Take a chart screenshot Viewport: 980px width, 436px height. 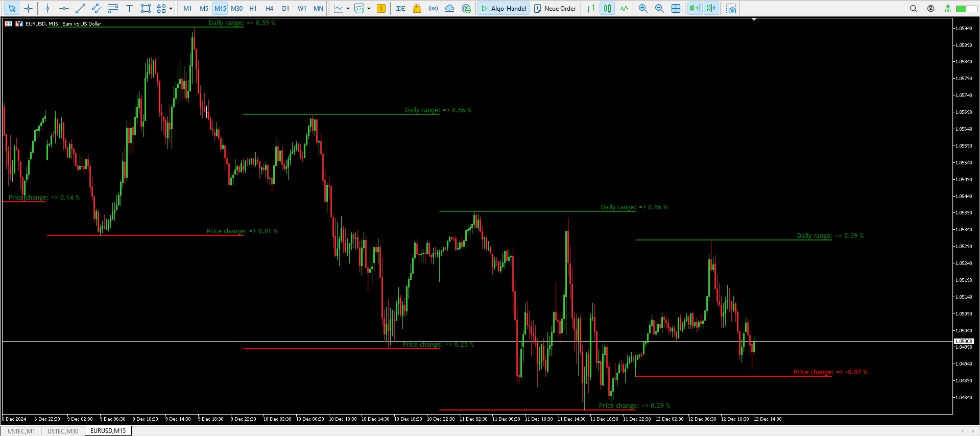[731, 8]
